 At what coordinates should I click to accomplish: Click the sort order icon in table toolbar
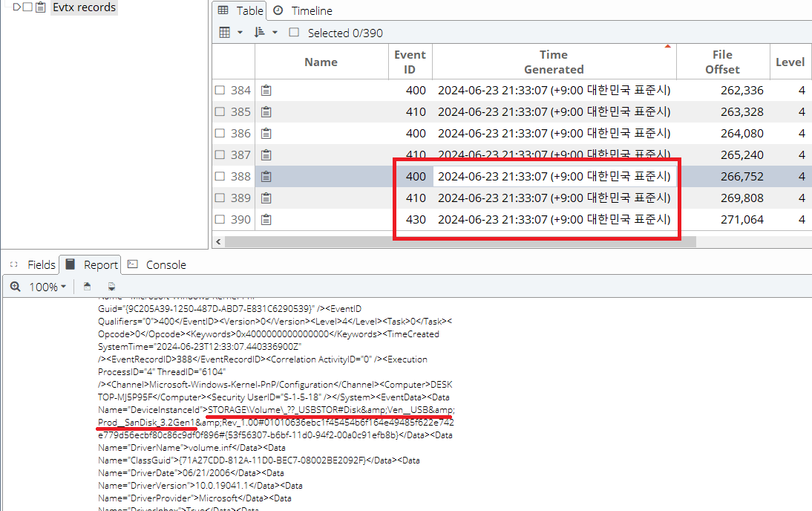[259, 33]
